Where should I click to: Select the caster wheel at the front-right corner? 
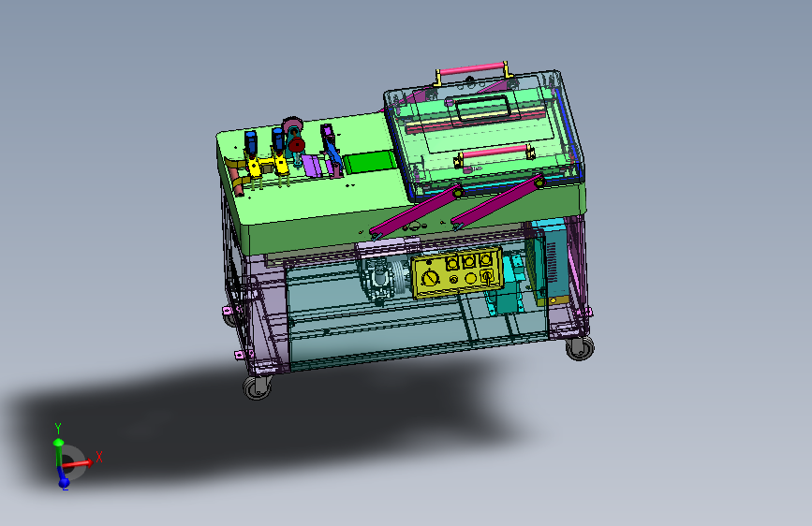[580, 347]
